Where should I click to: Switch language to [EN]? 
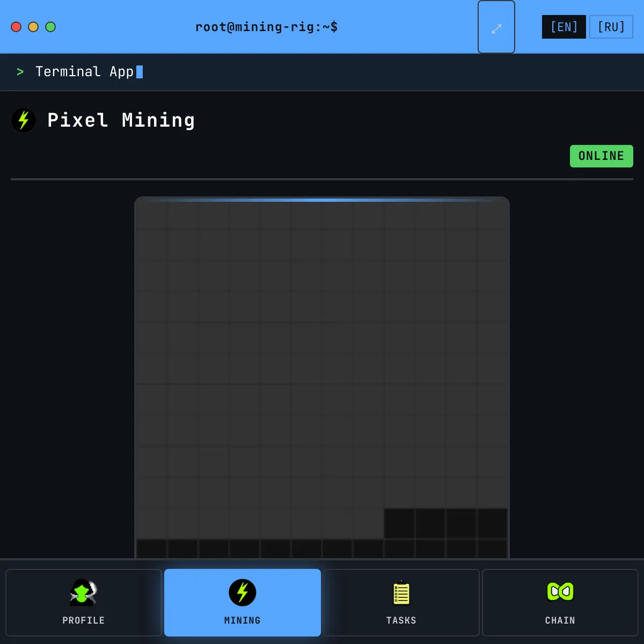[563, 27]
